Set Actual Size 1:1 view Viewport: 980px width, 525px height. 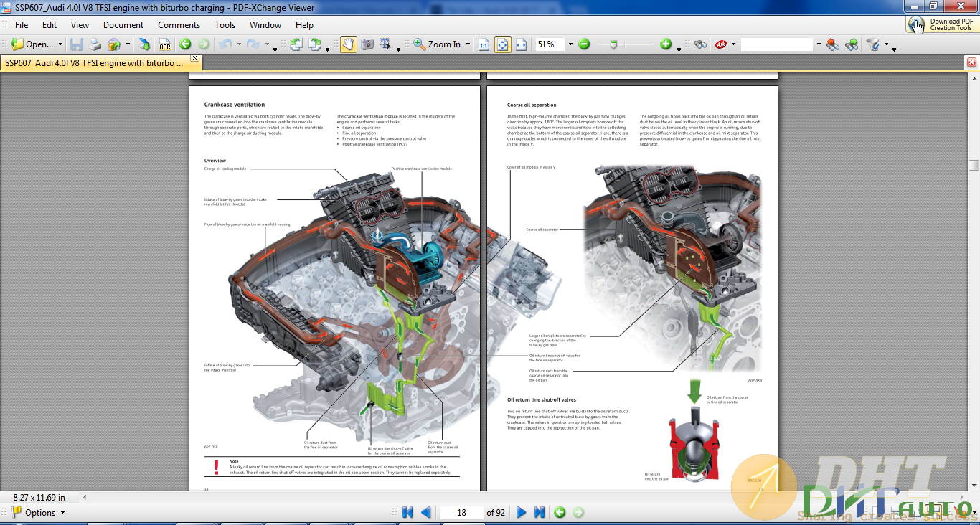click(x=484, y=44)
